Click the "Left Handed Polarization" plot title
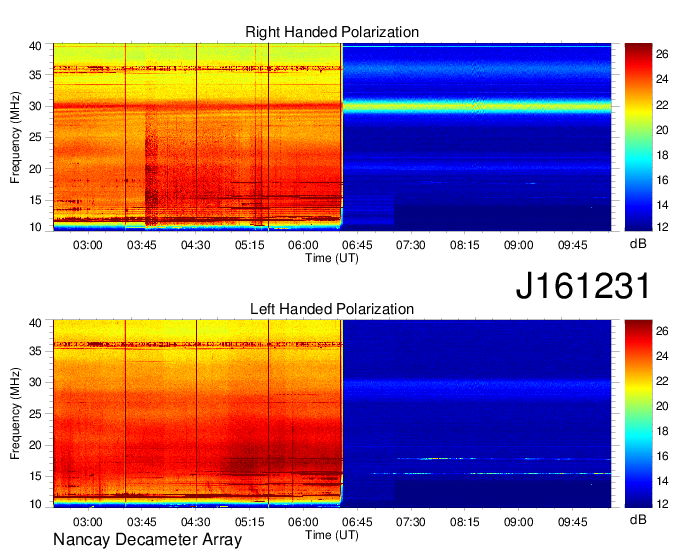 coord(332,309)
